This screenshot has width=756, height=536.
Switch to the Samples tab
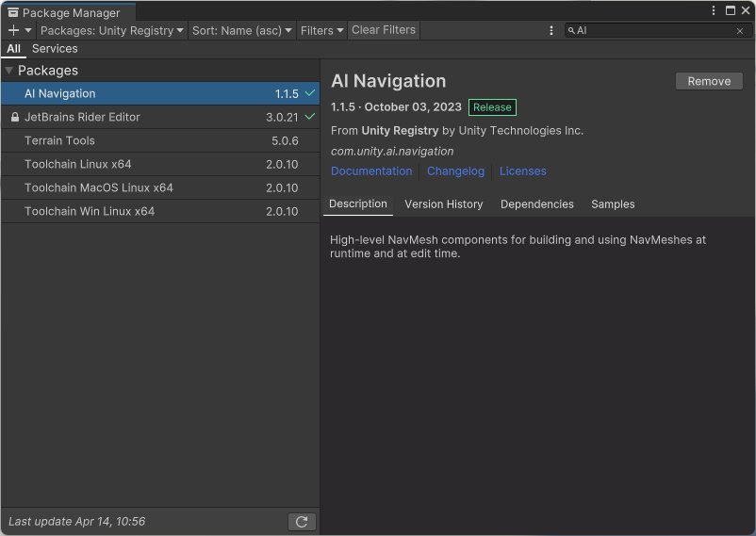613,204
